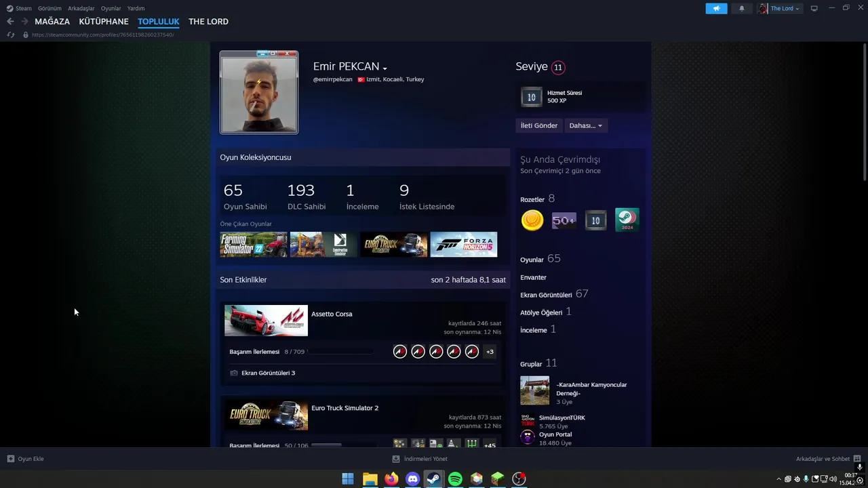This screenshot has width=868, height=488.
Task: Open SimülasyonTÜRK group
Action: click(x=562, y=418)
